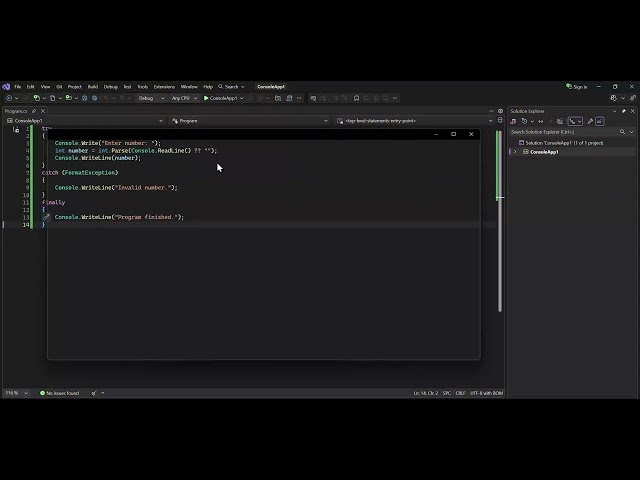The image size is (640, 480).
Task: Open the Tools menu
Action: click(142, 87)
